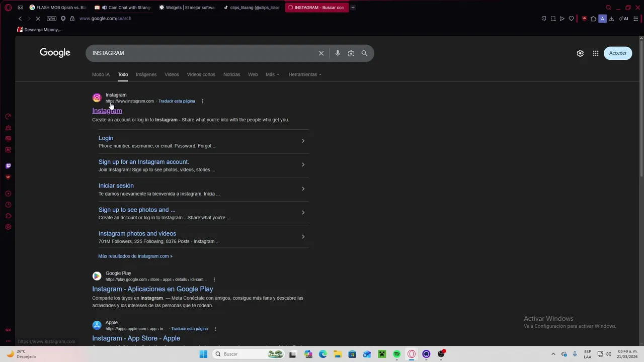Open the uBlock Origin extension icon
Image resolution: width=644 pixels, height=362 pixels.
(584, 19)
